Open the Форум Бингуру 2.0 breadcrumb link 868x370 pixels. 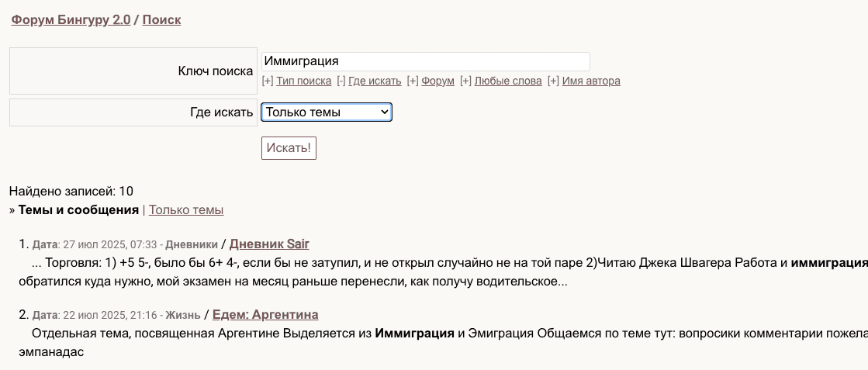click(71, 20)
